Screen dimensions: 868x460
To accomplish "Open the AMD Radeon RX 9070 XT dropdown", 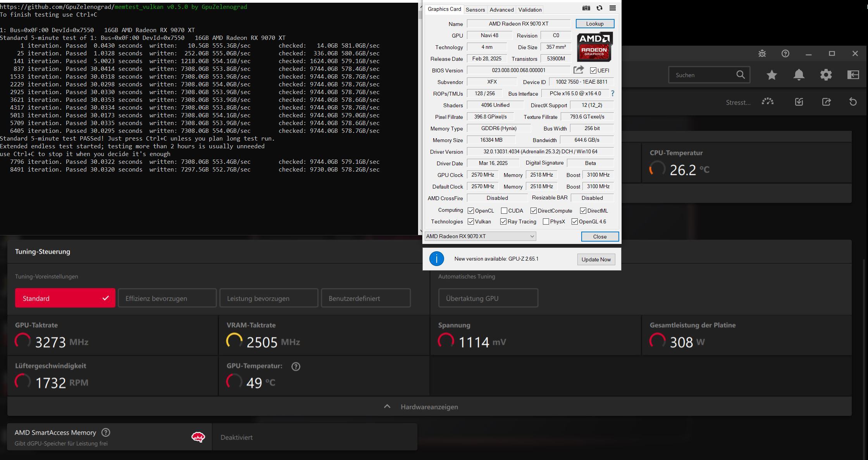I will click(x=480, y=236).
